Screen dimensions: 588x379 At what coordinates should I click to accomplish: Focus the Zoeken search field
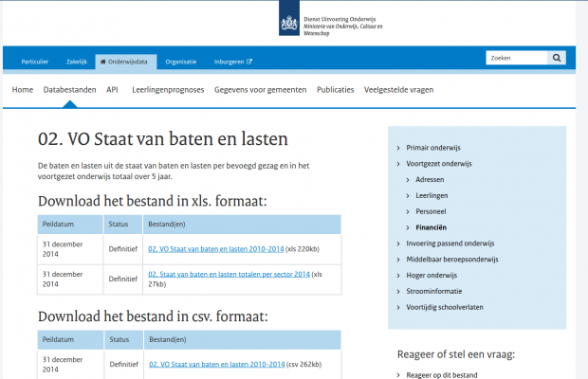click(x=517, y=58)
